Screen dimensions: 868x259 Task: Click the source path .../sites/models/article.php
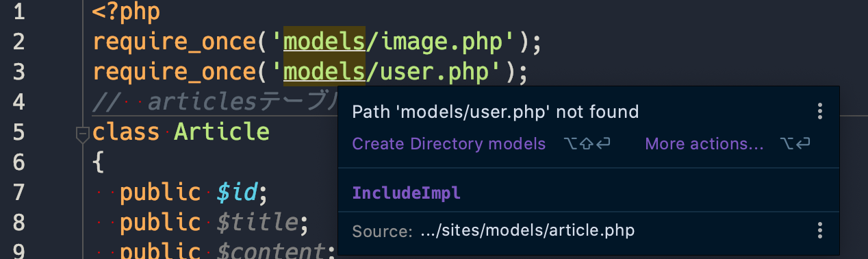tap(527, 231)
